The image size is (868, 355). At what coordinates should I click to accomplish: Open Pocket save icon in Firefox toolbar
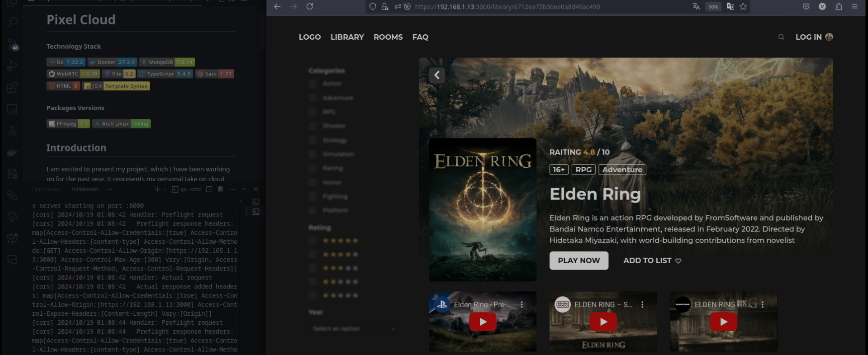(x=806, y=6)
